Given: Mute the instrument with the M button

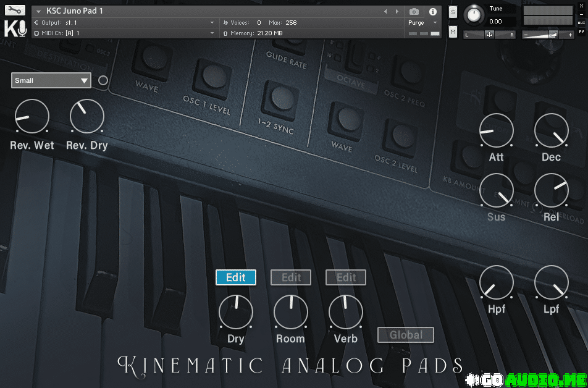Looking at the screenshot, I should [x=453, y=32].
